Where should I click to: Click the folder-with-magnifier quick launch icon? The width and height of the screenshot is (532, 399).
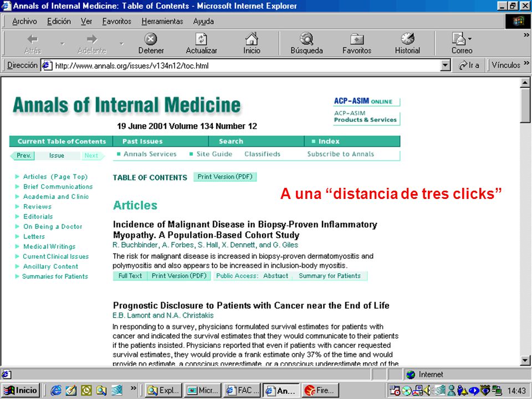tap(101, 391)
